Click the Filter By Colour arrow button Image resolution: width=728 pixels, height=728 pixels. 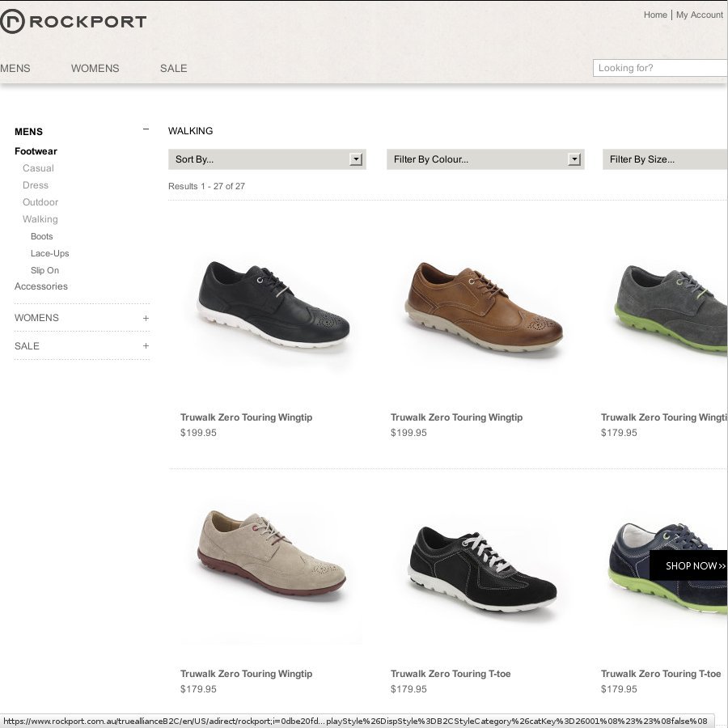coord(574,159)
